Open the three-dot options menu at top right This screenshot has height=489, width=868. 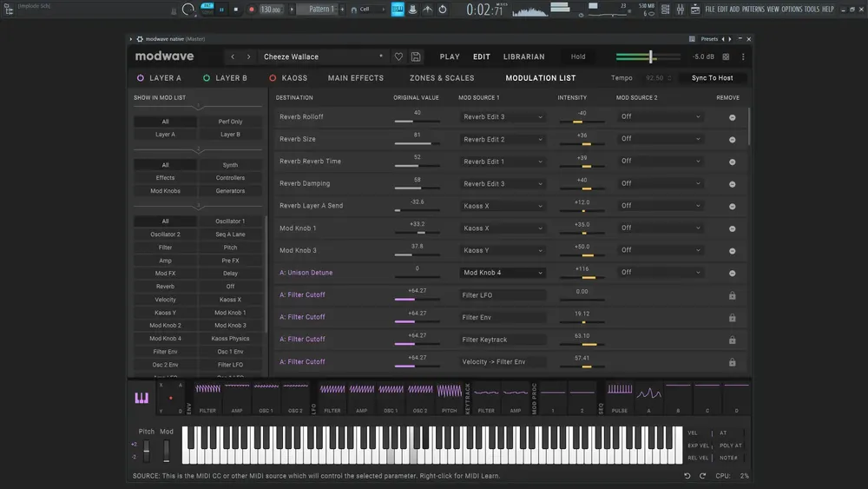coord(743,56)
